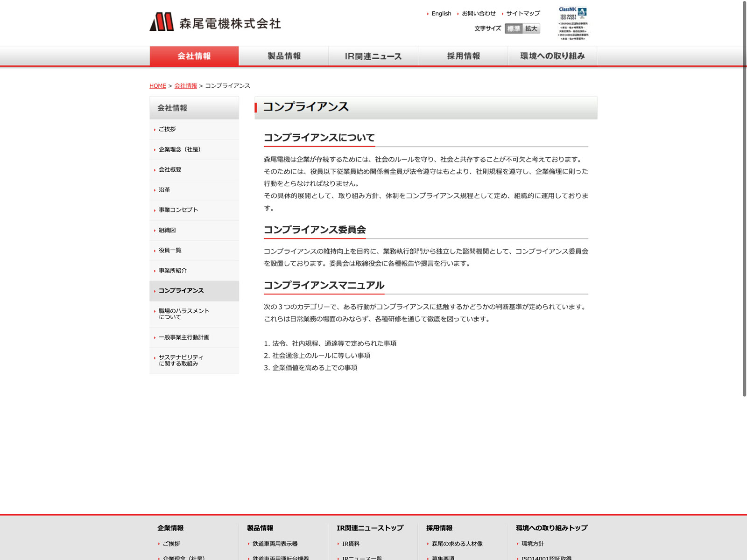
Task: Switch to the 採用情報 tab
Action: click(463, 56)
